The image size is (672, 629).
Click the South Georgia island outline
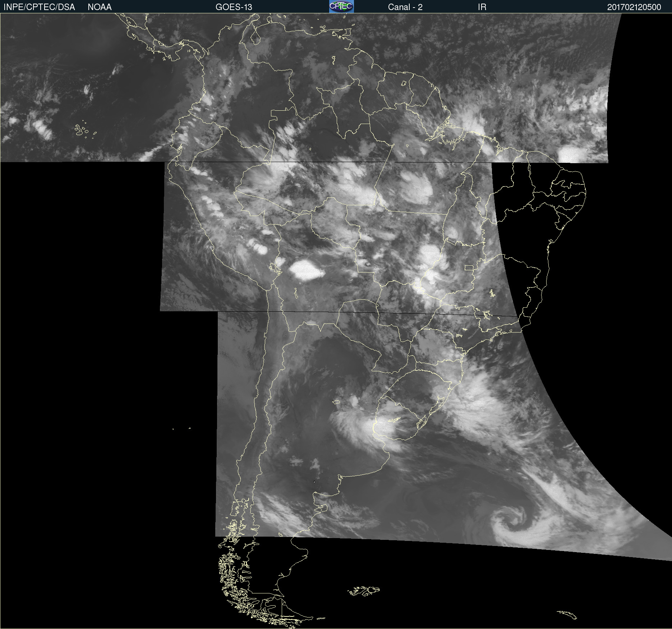(x=567, y=615)
